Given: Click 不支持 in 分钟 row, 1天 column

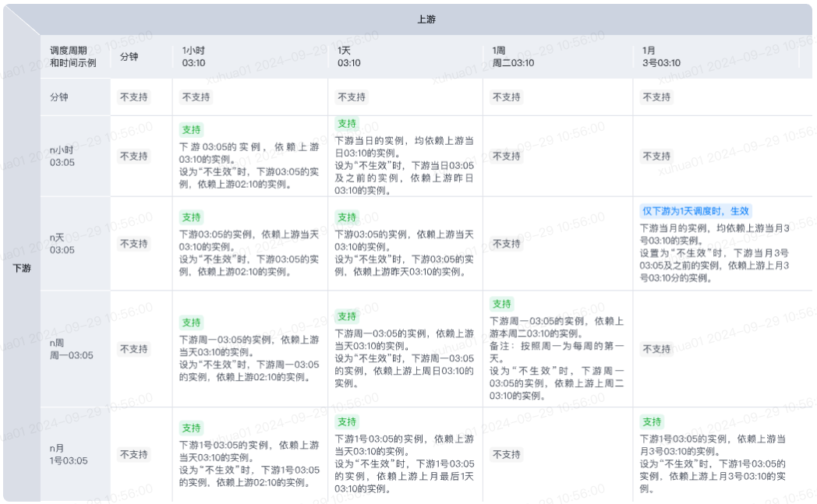Looking at the screenshot, I should point(352,97).
